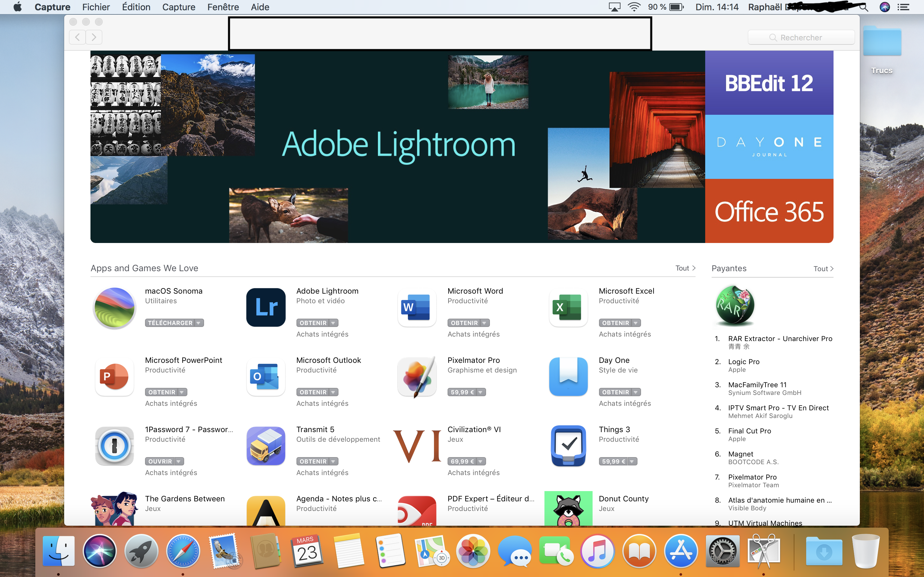
Task: Click the Office 365 banner tile
Action: (769, 211)
